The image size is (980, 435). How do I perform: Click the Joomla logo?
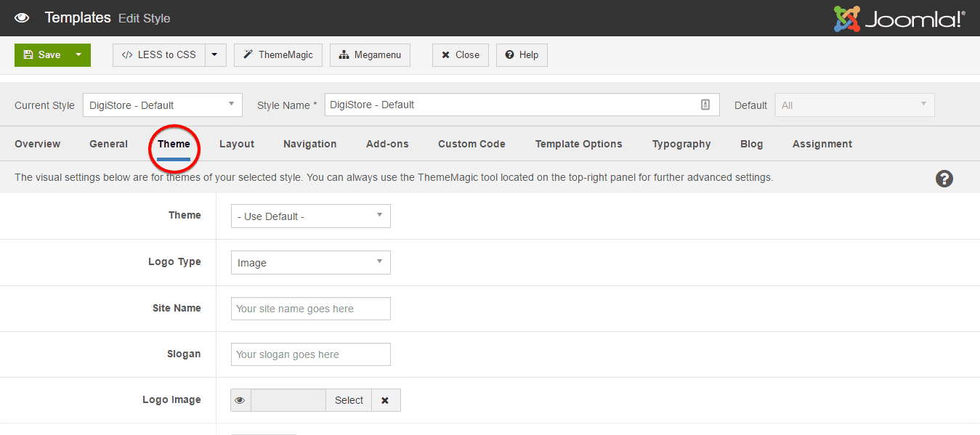click(899, 18)
